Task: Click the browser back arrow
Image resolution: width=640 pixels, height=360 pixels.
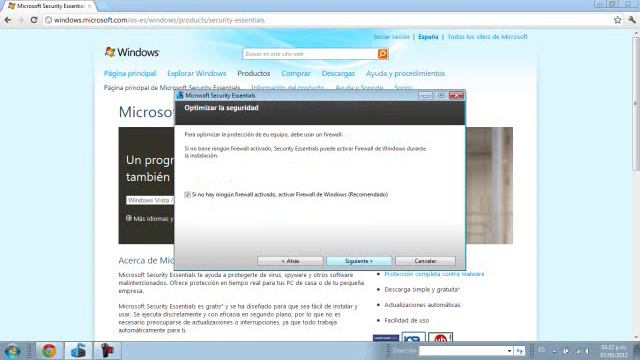Action: [x=8, y=20]
